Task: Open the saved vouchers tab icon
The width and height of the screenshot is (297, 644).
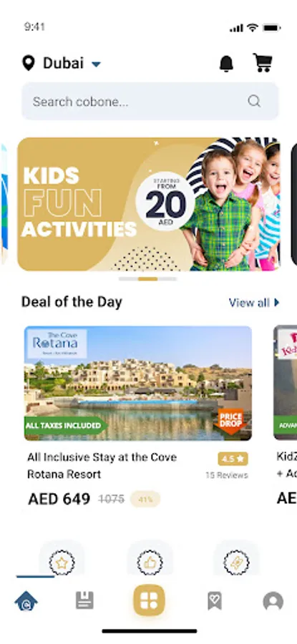Action: click(x=84, y=600)
